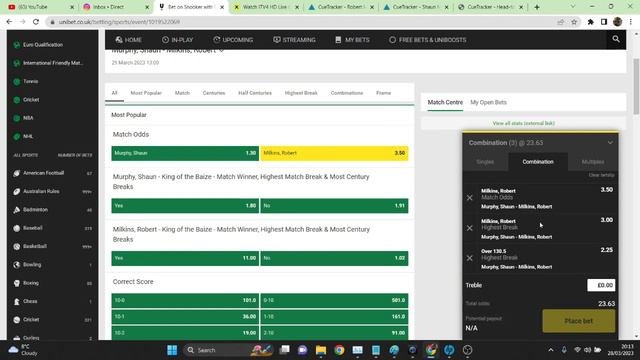Open Euro Qualification in the sidebar
Viewport: 640px width, 360px height.
coord(42,44)
